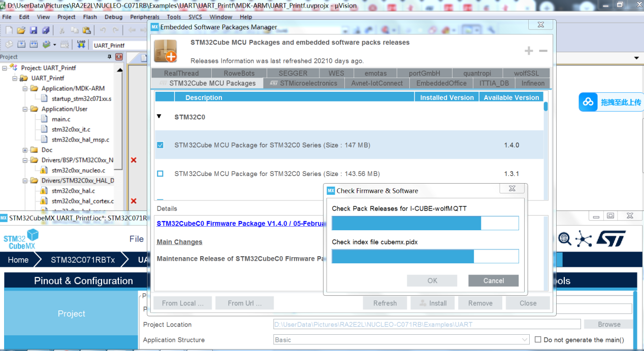
Task: Click network share icon in STM32CubeMX
Action: pos(584,239)
